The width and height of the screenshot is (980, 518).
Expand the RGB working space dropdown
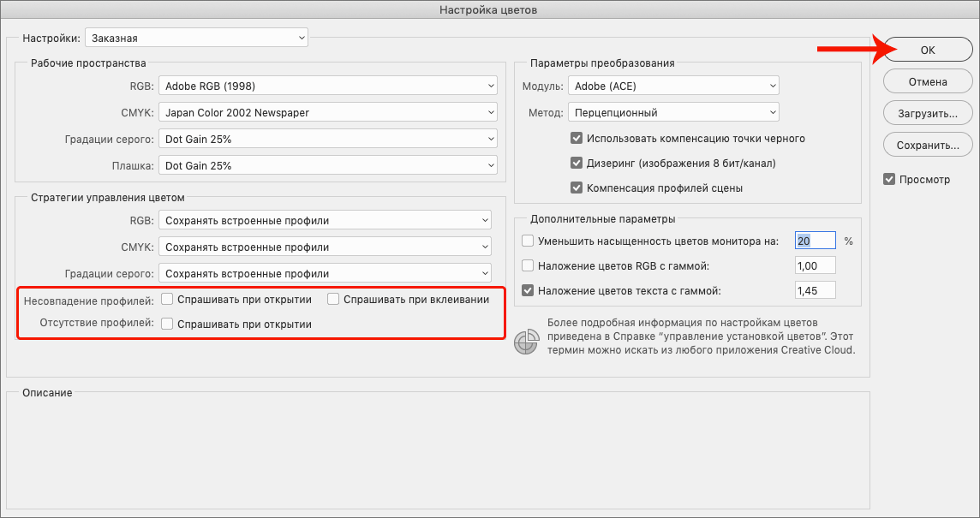click(x=327, y=86)
